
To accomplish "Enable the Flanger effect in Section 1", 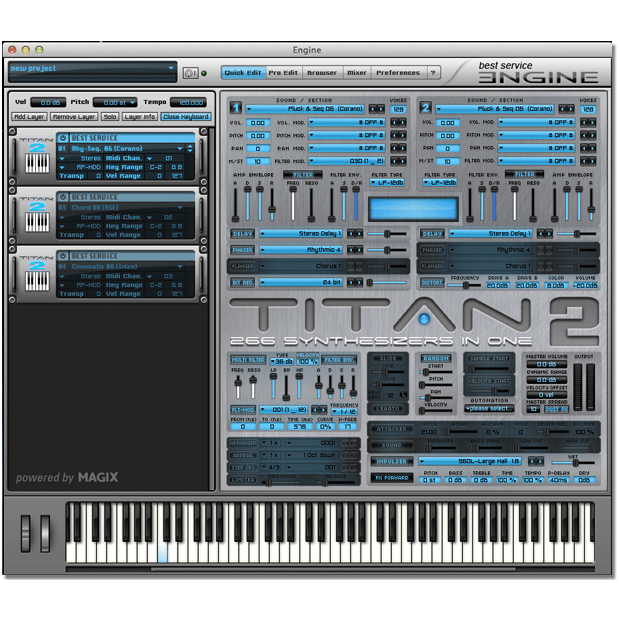I will click(242, 266).
